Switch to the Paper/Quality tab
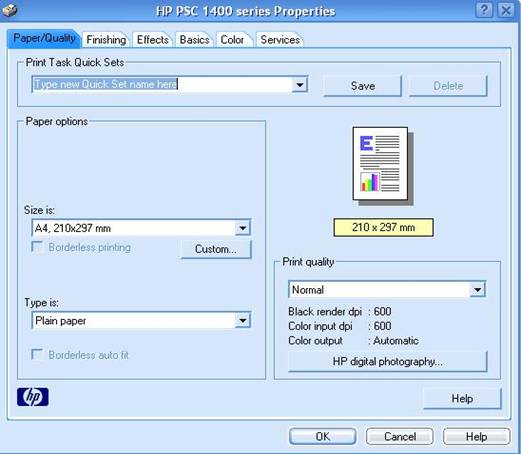This screenshot has width=521, height=454. click(44, 38)
